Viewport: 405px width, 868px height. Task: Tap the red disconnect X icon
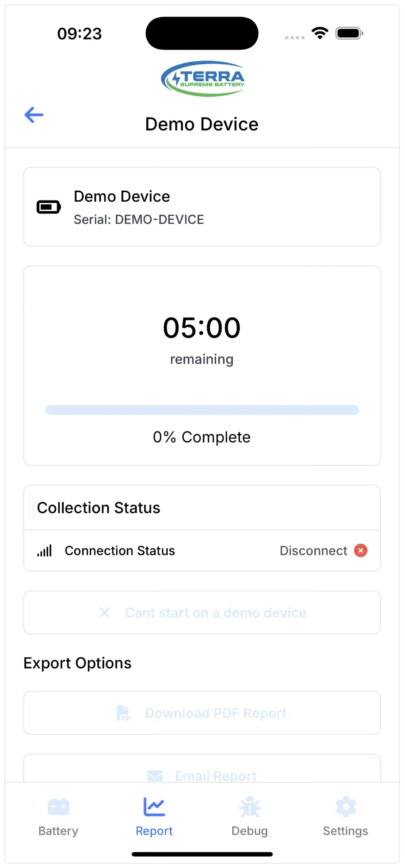click(x=361, y=551)
